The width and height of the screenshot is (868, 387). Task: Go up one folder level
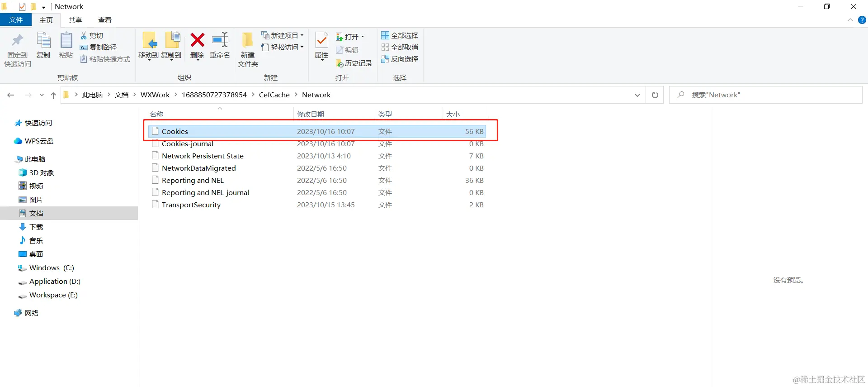pyautogui.click(x=53, y=95)
